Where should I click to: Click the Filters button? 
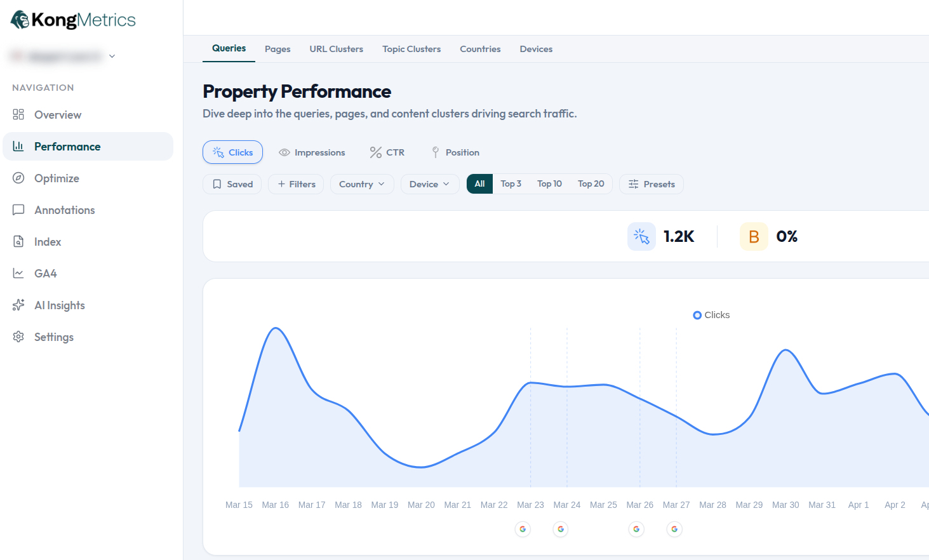click(x=295, y=183)
